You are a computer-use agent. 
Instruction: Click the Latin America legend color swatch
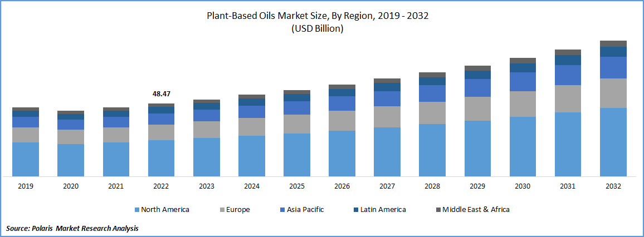[355, 210]
